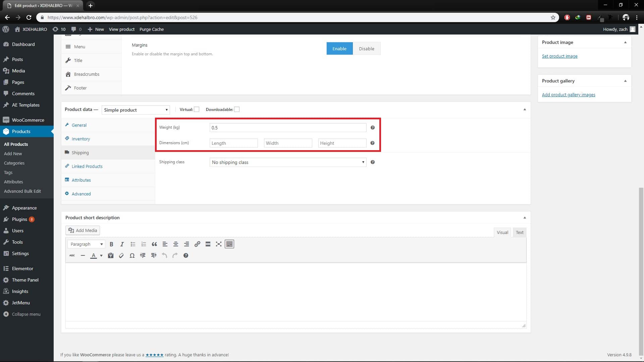Viewport: 644px width, 362px height.
Task: Switch editor to Text tab
Action: tap(519, 232)
